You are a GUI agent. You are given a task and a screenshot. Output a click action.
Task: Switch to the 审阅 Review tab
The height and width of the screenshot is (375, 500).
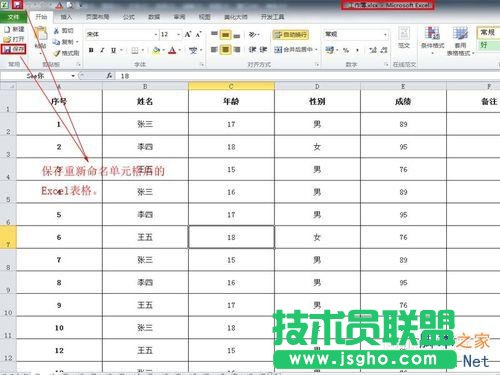[179, 17]
